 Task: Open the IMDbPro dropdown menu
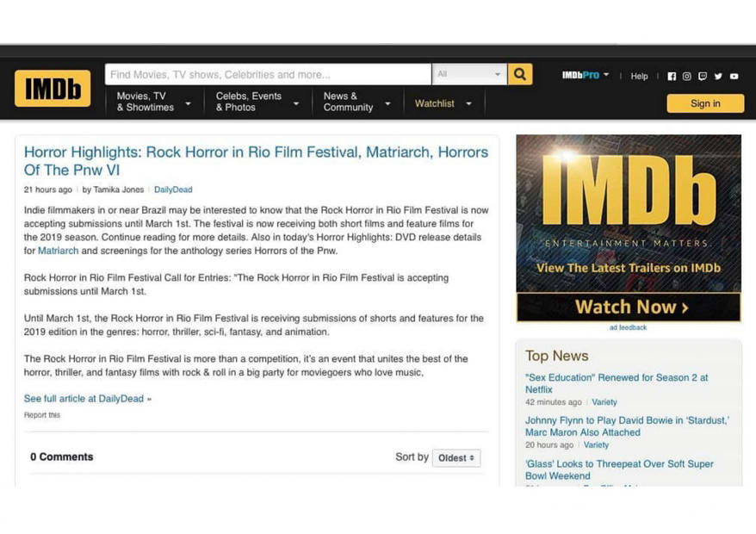click(586, 76)
